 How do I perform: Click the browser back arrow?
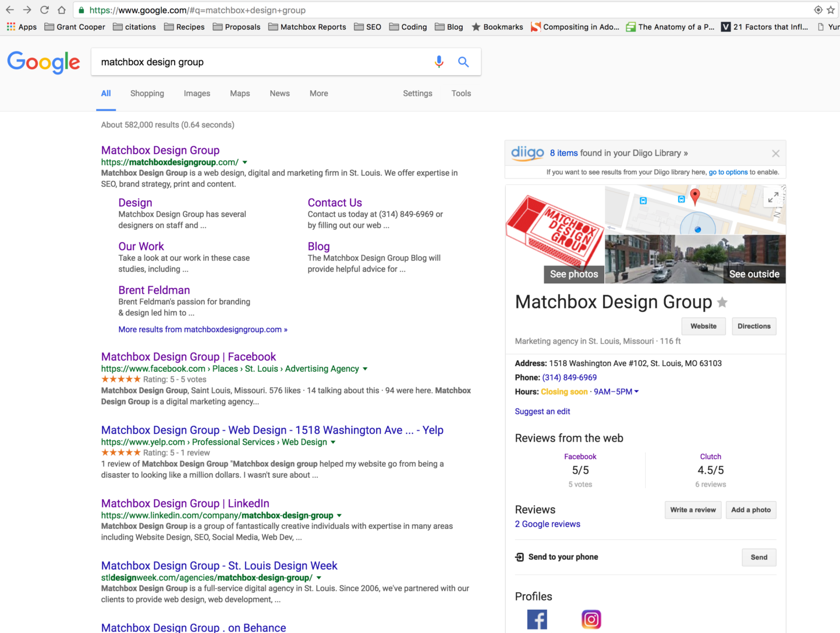coord(10,10)
